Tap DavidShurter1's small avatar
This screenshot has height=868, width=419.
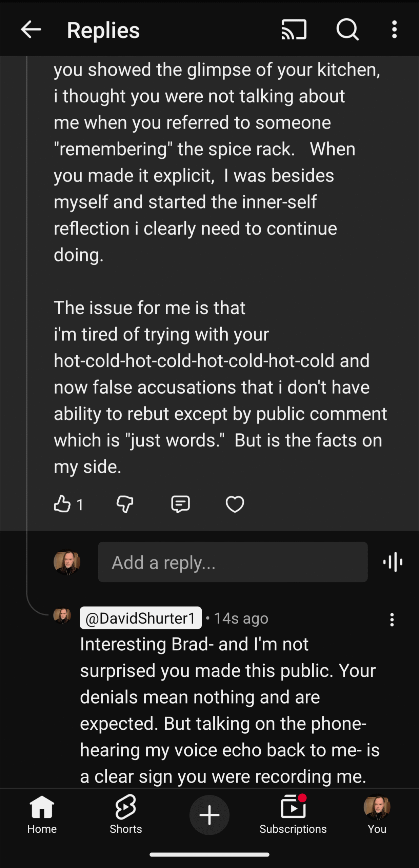[62, 616]
